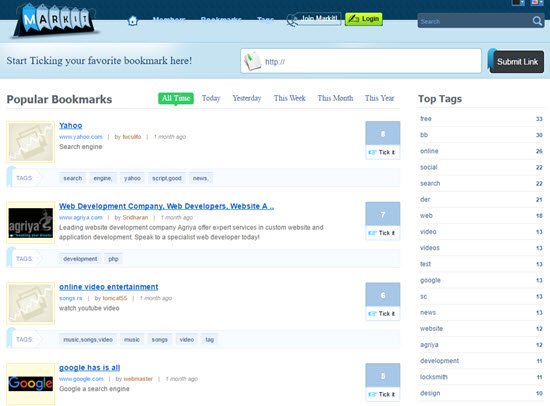Click the engine tag under Yahoo
550x406 pixels.
click(x=102, y=178)
